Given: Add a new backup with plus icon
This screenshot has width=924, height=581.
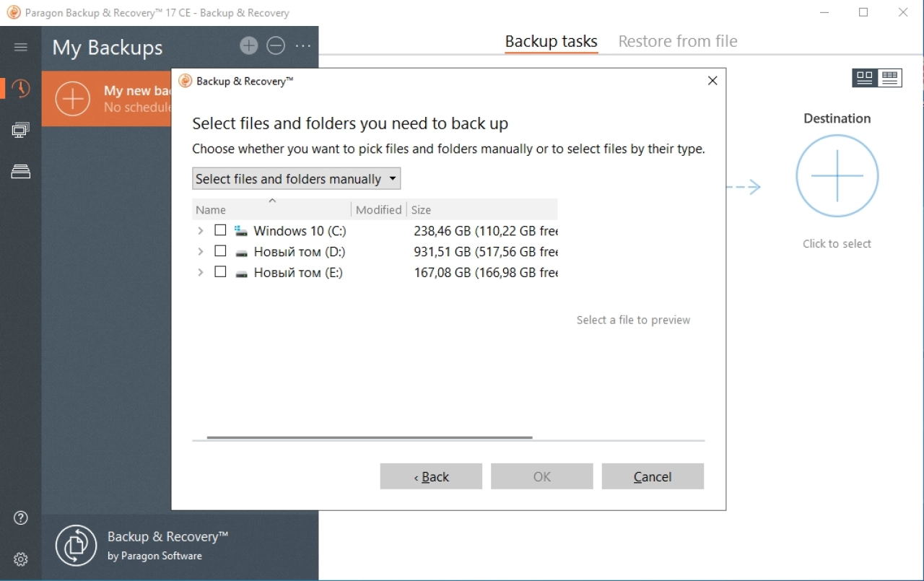Looking at the screenshot, I should [x=249, y=46].
